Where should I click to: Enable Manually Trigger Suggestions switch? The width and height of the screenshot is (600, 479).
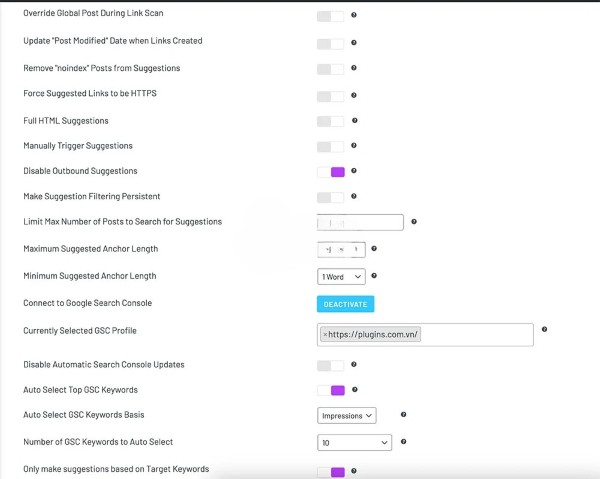[x=330, y=146]
